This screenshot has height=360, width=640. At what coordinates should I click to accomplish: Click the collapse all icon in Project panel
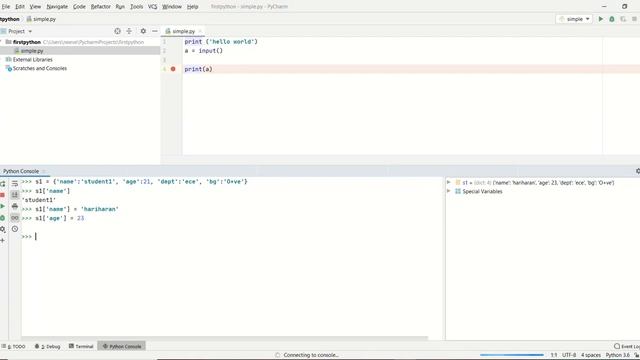129,31
